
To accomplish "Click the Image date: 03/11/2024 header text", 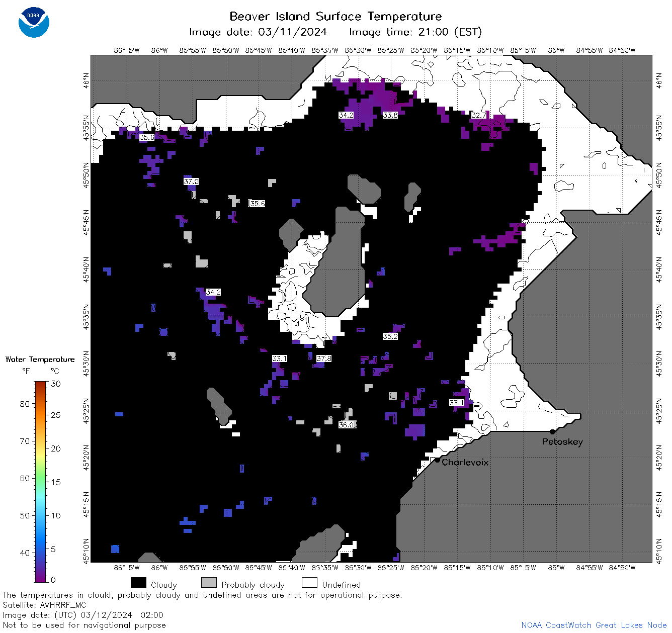I will click(258, 32).
